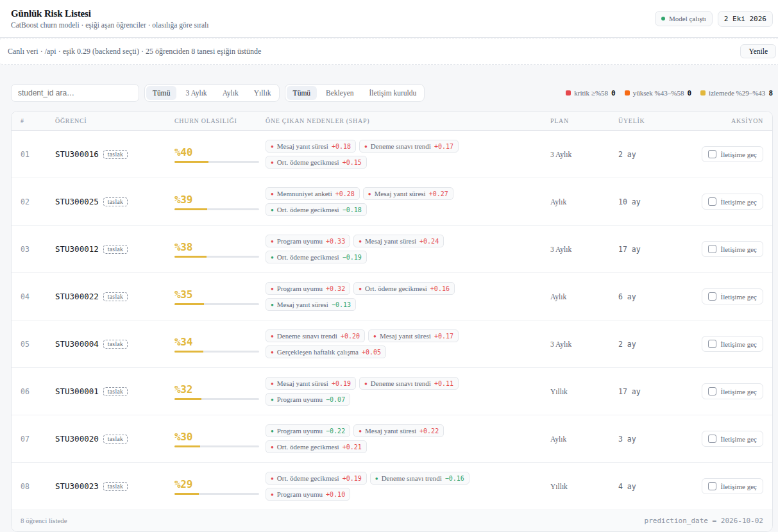
Task: Click the prediction_date = 2026-10-02 footer text
Action: click(x=704, y=520)
